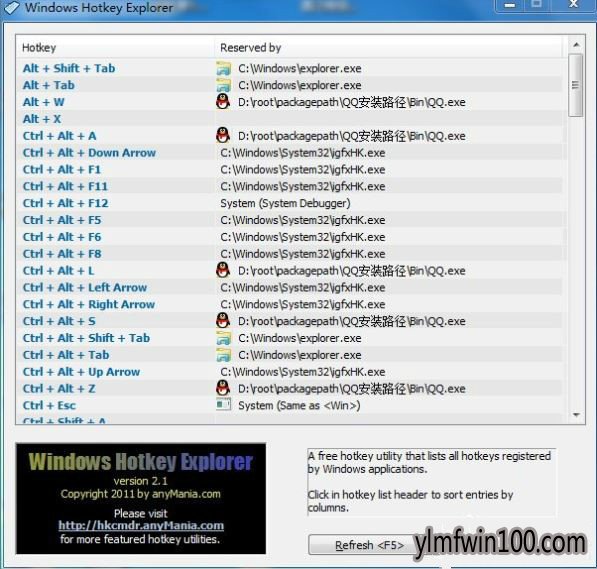Select the Alt + Tab hotkey entry
The image size is (597, 569).
tap(48, 85)
